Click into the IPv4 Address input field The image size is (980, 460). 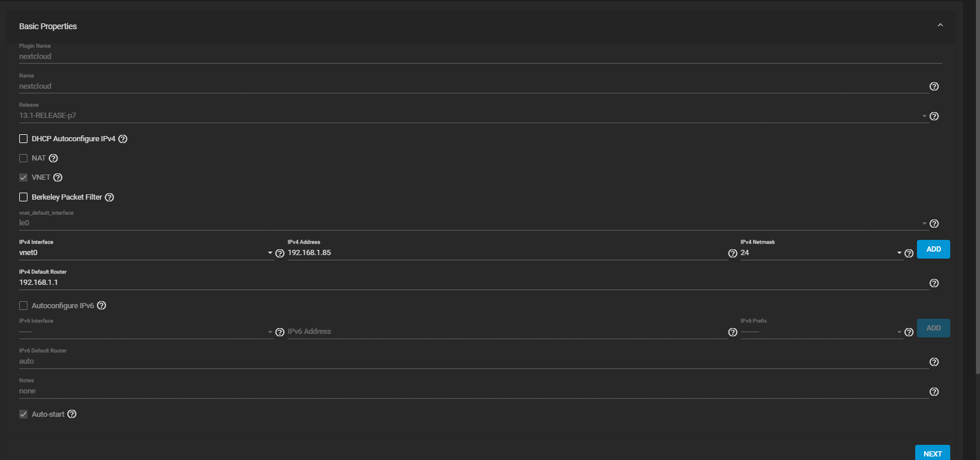(505, 253)
